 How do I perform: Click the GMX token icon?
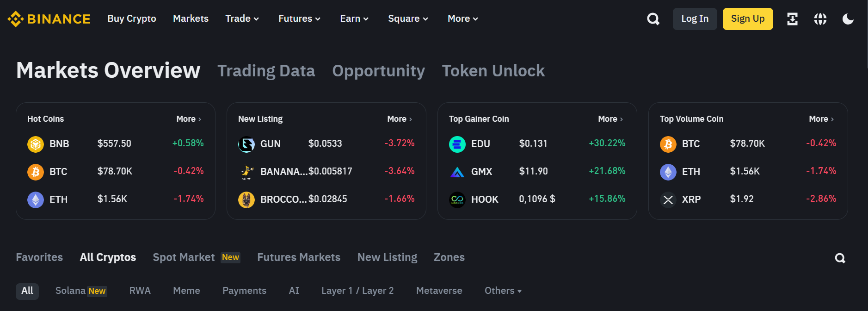pyautogui.click(x=457, y=172)
